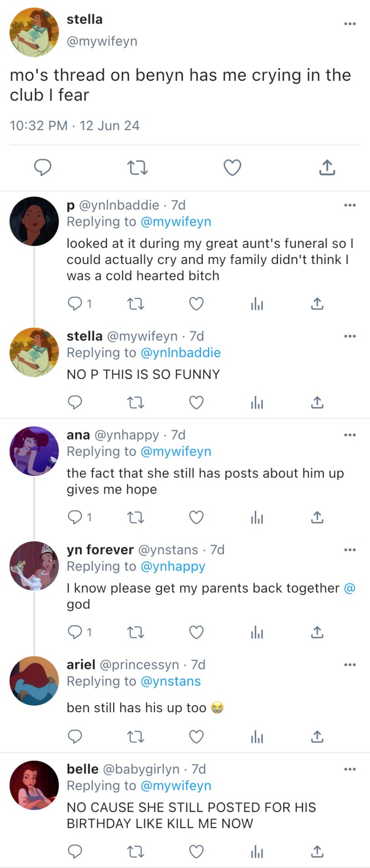Open more options on stella's main tweet

pyautogui.click(x=350, y=24)
